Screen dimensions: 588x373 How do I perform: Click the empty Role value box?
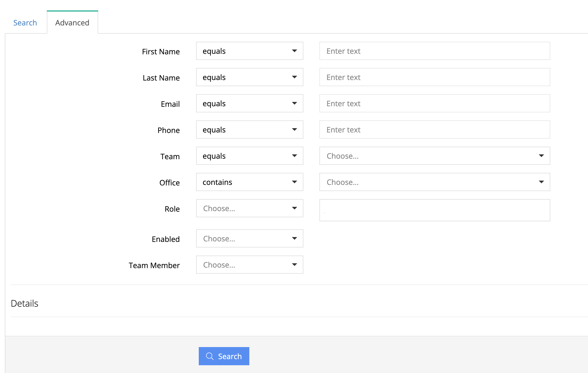434,210
